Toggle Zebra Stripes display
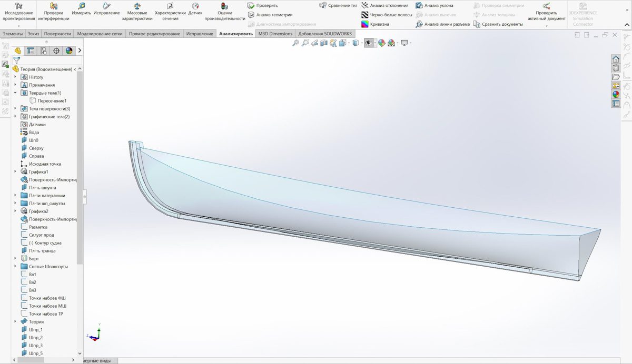 366,15
